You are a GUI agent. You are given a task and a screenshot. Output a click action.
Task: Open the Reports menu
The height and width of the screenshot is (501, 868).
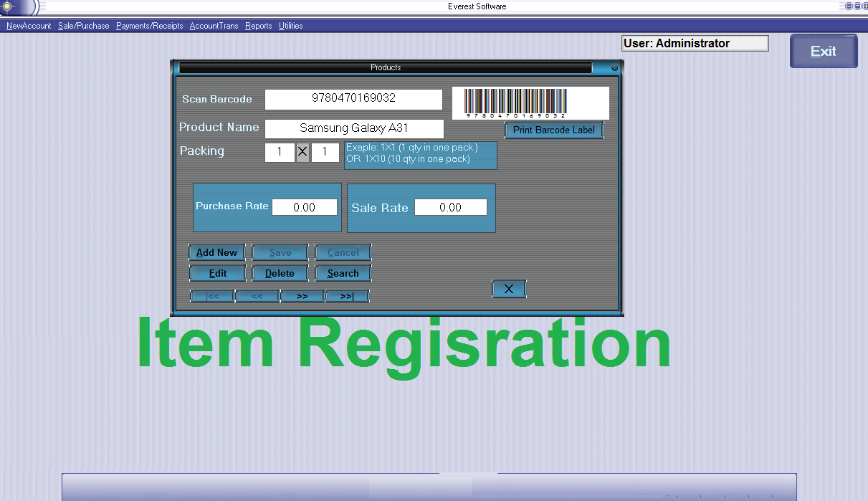[259, 26]
